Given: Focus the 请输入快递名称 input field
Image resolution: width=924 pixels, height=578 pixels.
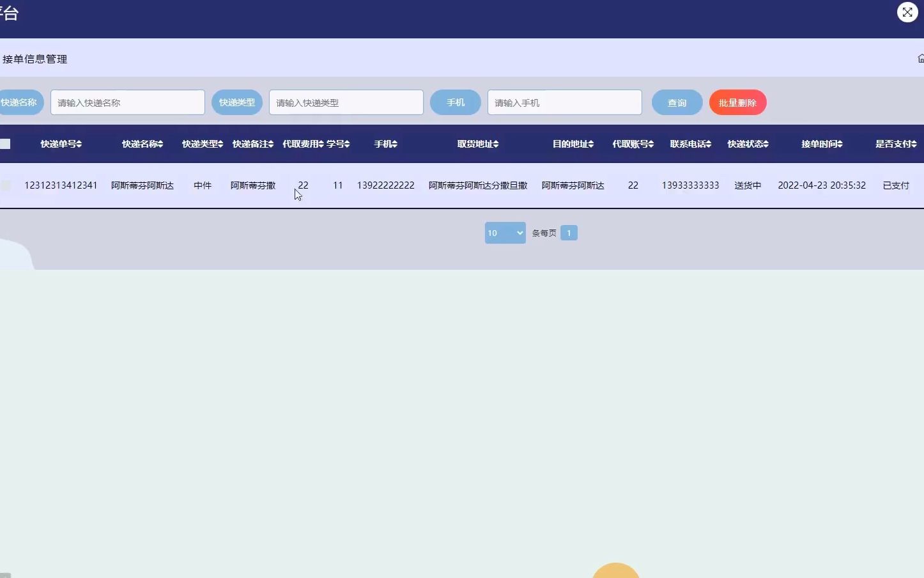Looking at the screenshot, I should pyautogui.click(x=128, y=102).
